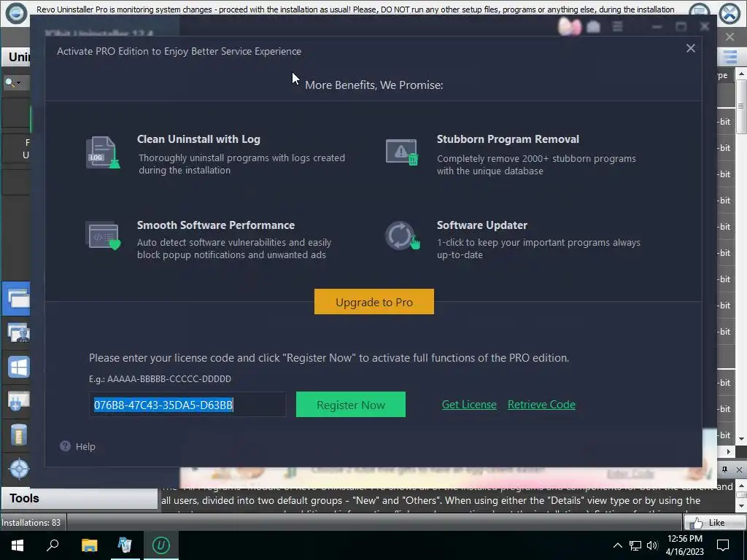Screen dimensions: 747x560
Task: Open the Traced Programs sidebar icon in Revo
Action: coord(18,332)
